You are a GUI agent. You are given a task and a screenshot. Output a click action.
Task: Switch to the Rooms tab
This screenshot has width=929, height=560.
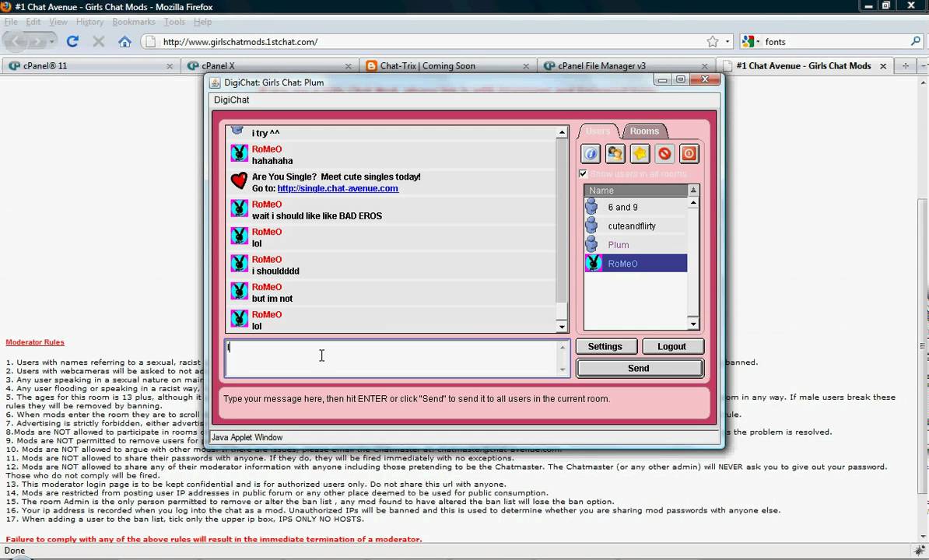point(644,131)
